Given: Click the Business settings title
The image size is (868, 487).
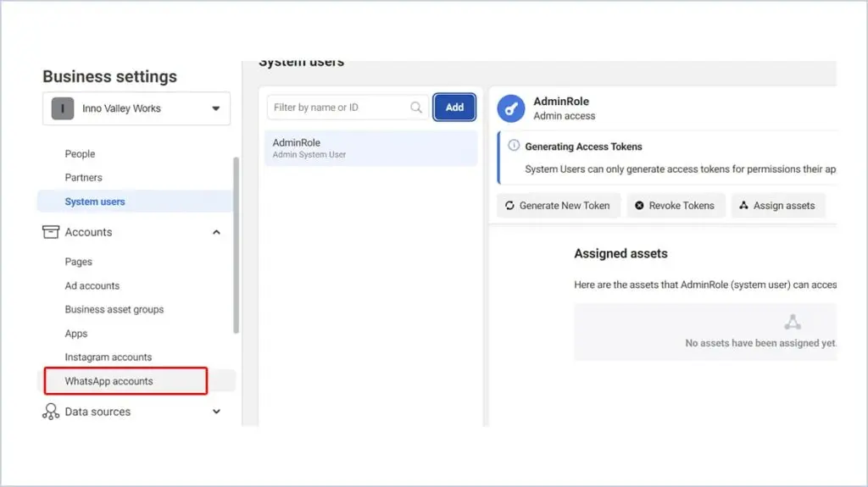Looking at the screenshot, I should point(109,76).
